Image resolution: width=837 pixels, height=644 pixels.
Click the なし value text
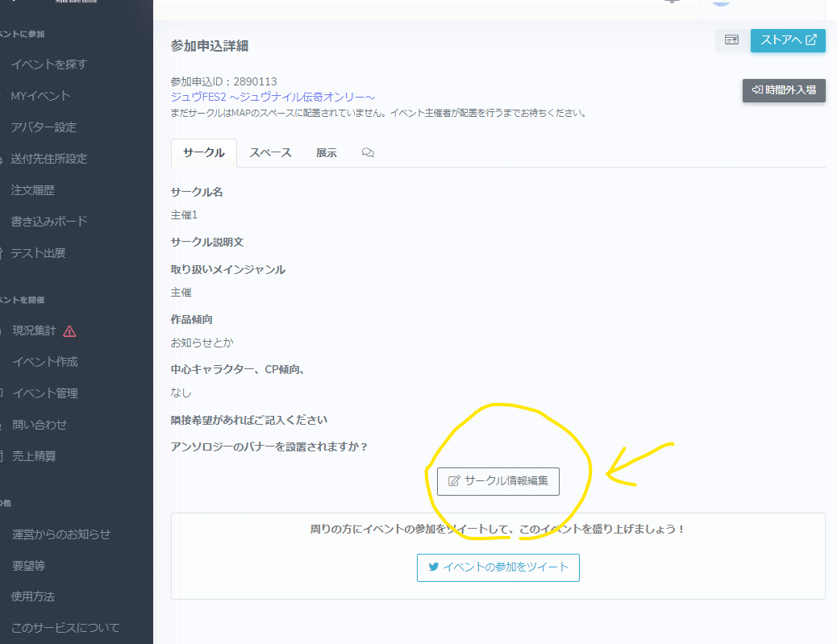click(x=181, y=393)
